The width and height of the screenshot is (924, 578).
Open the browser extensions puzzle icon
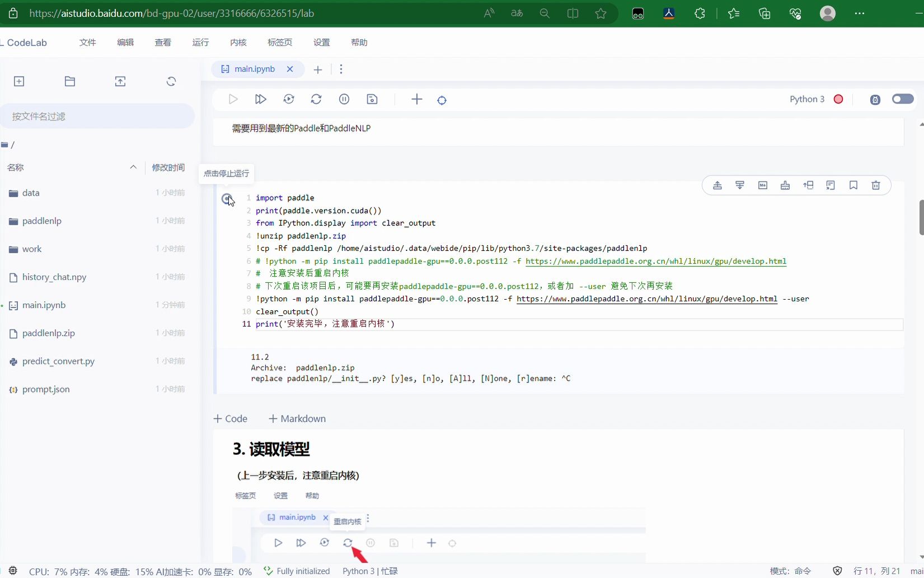point(700,13)
